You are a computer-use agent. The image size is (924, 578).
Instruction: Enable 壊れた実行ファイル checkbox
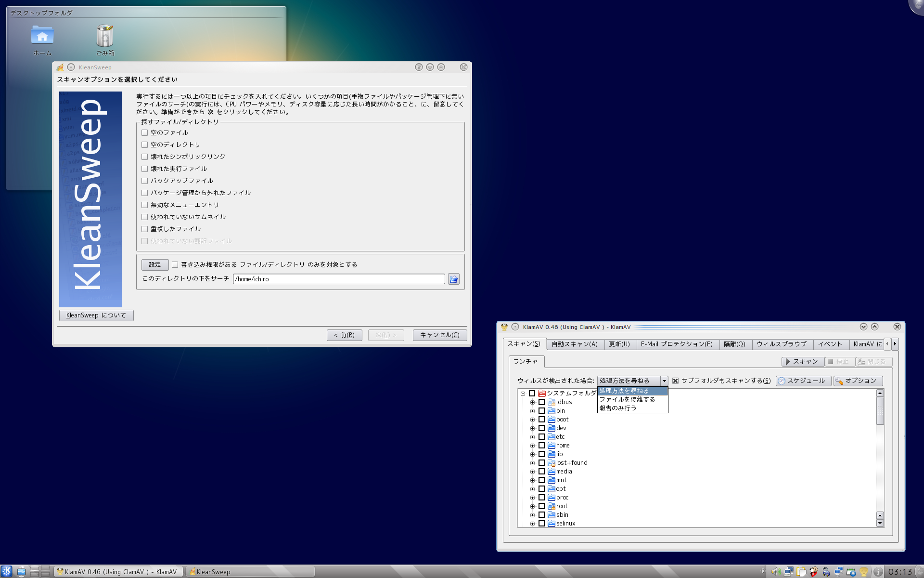[144, 169]
